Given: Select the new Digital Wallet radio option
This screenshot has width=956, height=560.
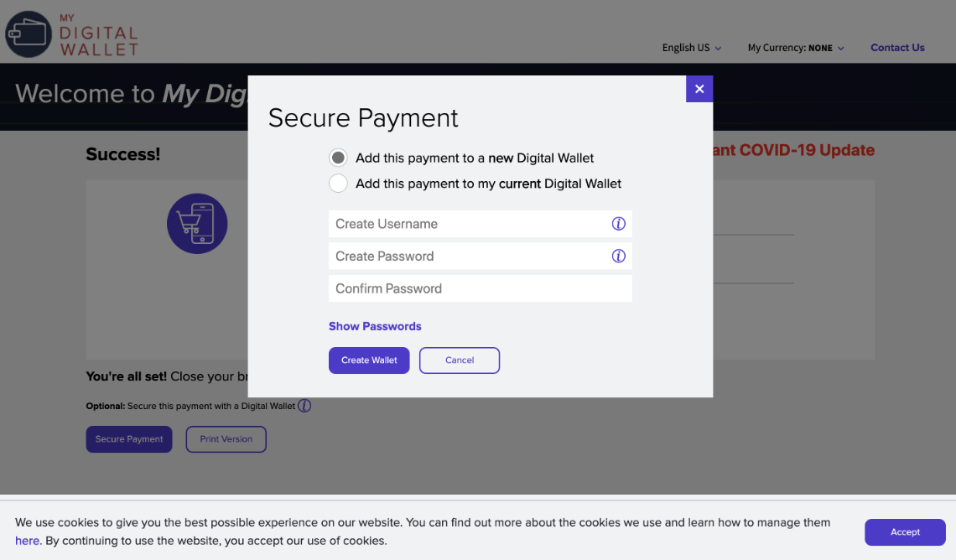Looking at the screenshot, I should click(338, 158).
